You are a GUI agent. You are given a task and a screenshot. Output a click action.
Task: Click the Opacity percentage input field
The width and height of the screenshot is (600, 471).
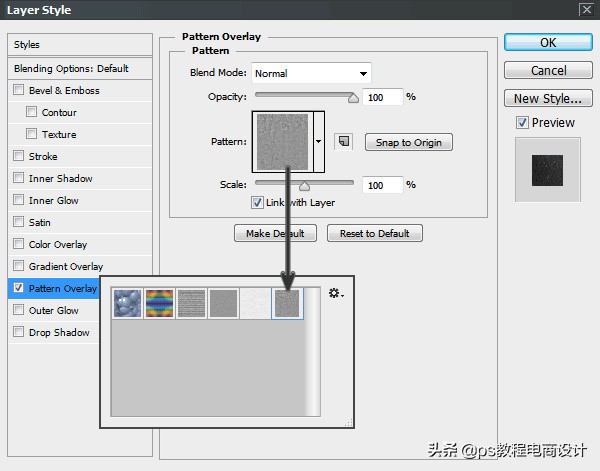point(383,97)
